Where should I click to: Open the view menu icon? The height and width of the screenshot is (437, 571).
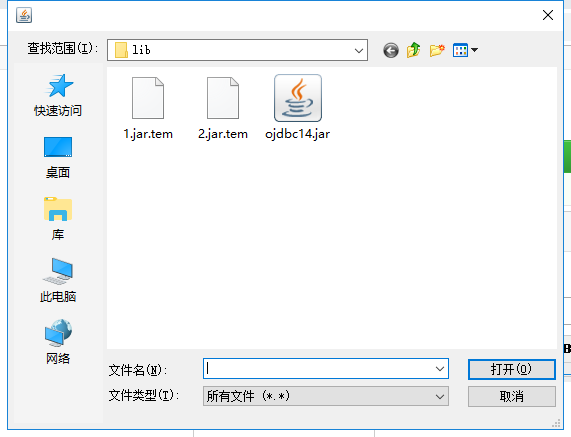pos(460,50)
